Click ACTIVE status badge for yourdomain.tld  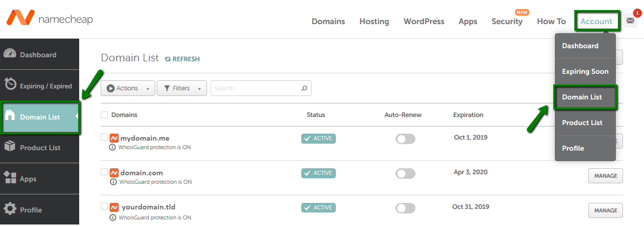[318, 207]
